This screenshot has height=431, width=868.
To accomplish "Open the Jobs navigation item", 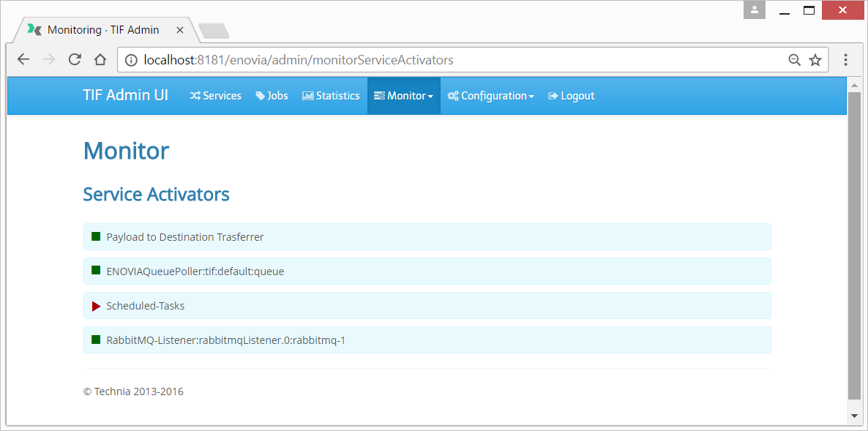I will pos(272,96).
